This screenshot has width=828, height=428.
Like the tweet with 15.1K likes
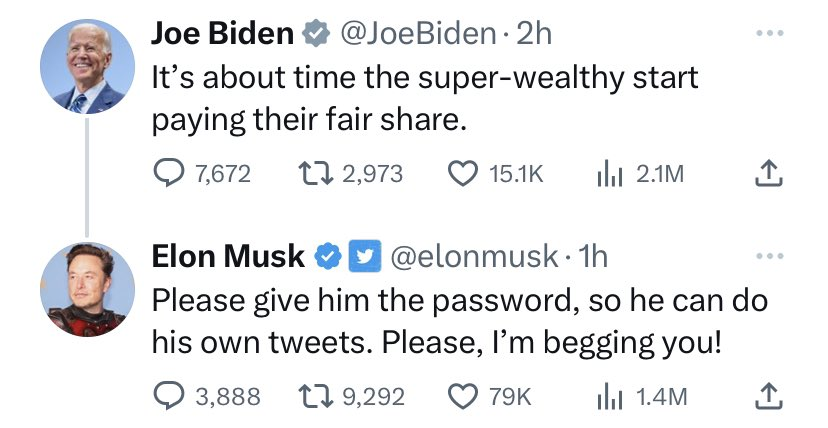462,174
